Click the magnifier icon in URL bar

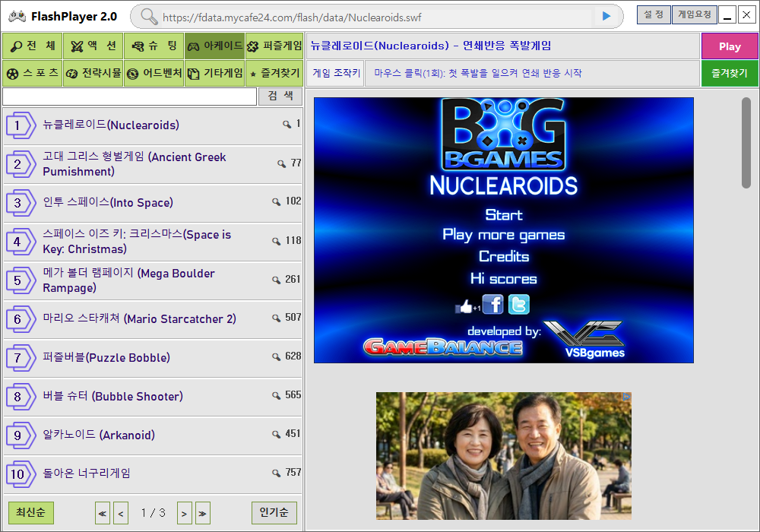pos(149,17)
